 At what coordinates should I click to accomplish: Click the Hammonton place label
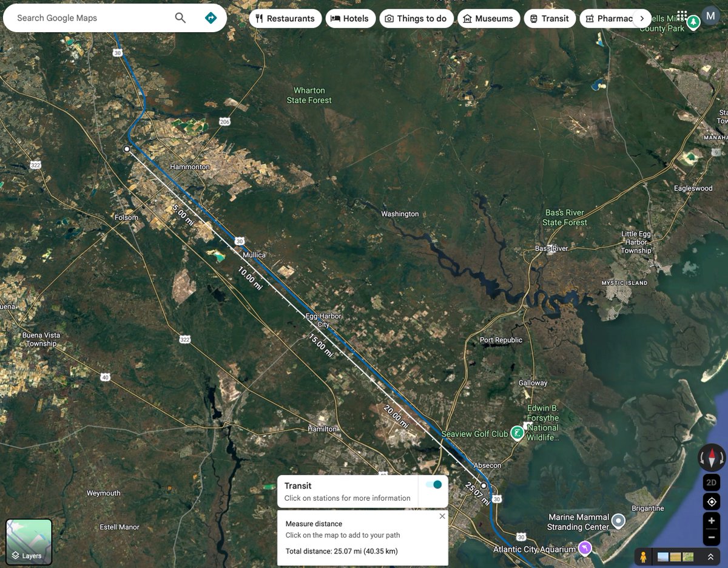[x=190, y=166]
